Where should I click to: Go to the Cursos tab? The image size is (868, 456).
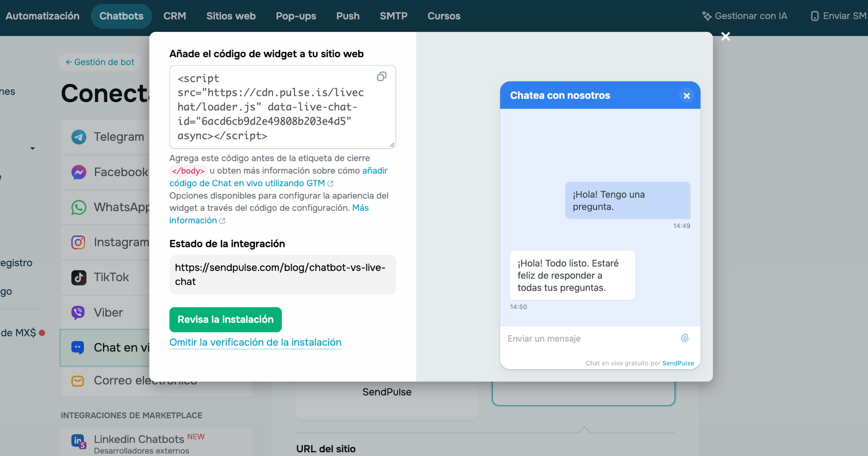coord(444,16)
